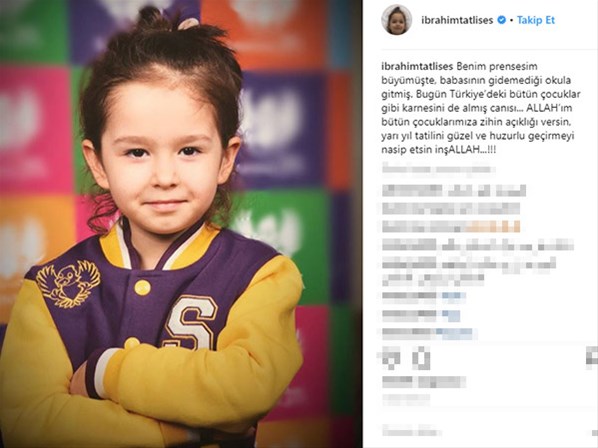Click the blurred options dots beside comment field
This screenshot has height=448, width=598.
pos(592,431)
